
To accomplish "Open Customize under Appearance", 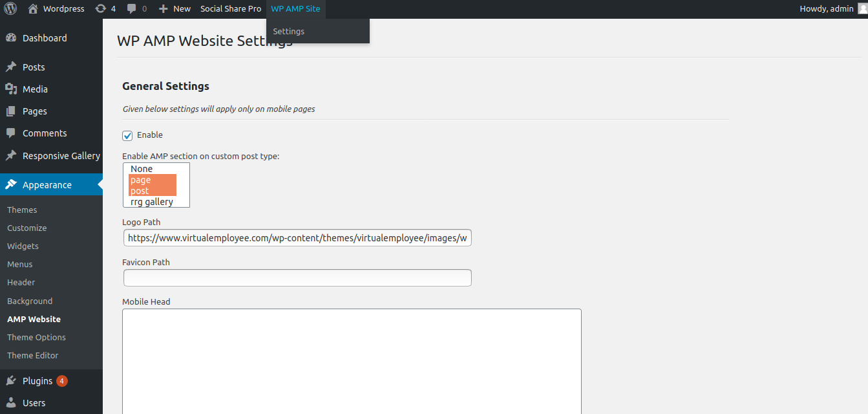I will pyautogui.click(x=27, y=228).
